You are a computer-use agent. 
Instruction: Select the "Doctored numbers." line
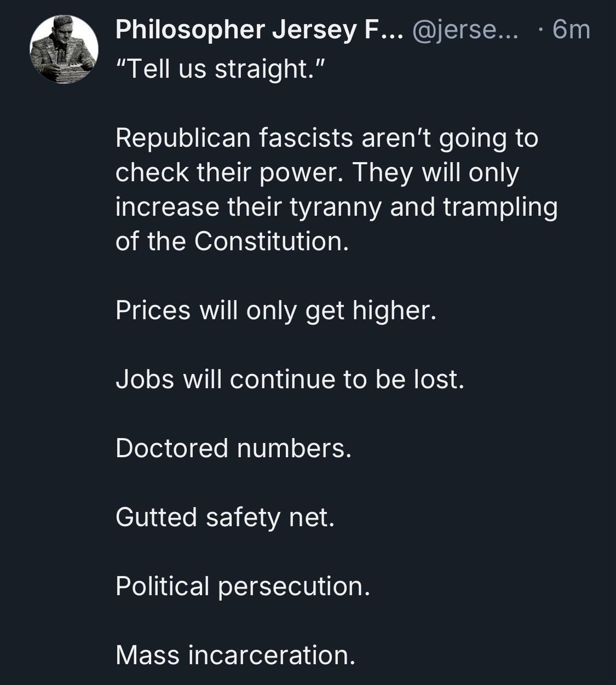[x=233, y=448]
